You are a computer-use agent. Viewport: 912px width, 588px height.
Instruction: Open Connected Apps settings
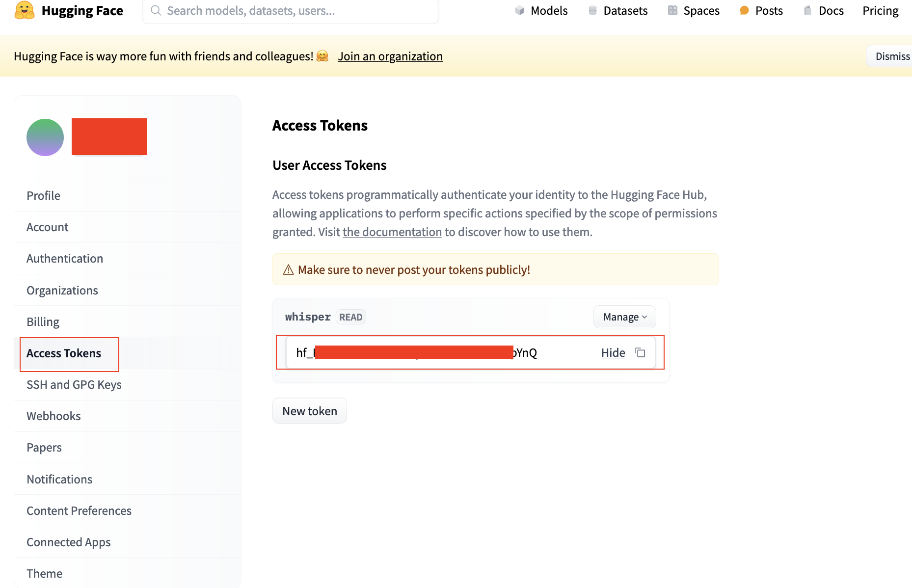[x=128, y=542]
